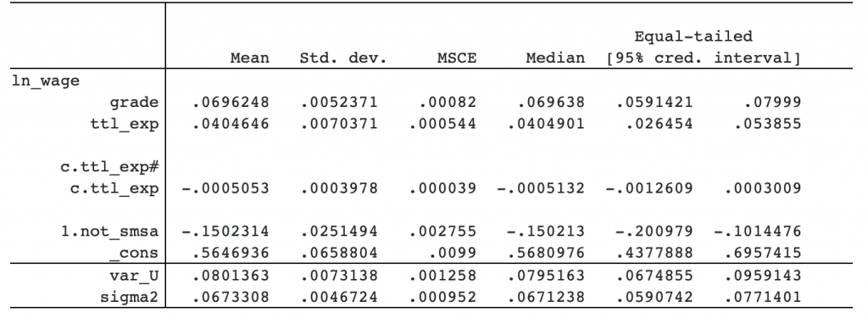Image resolution: width=868 pixels, height=324 pixels.
Task: Select the 1.not_smsa row label
Action: (109, 232)
